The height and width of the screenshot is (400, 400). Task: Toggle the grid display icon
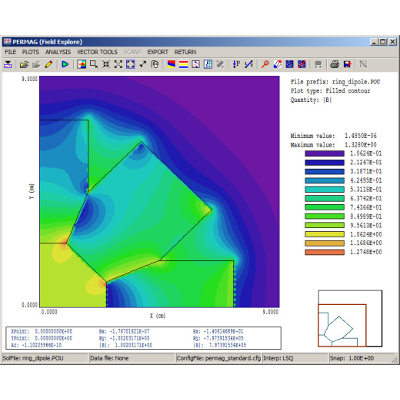(x=208, y=64)
